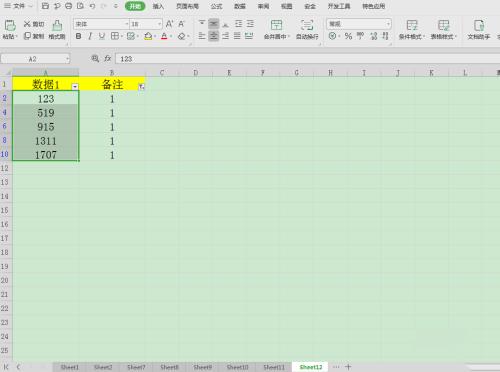Toggle vertical middle alignment
The image size is (500, 372).
[x=214, y=24]
